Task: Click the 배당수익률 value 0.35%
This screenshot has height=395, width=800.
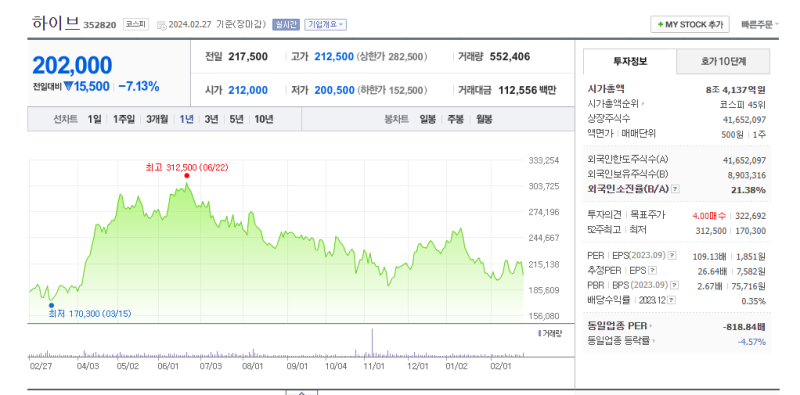Action: 754,301
